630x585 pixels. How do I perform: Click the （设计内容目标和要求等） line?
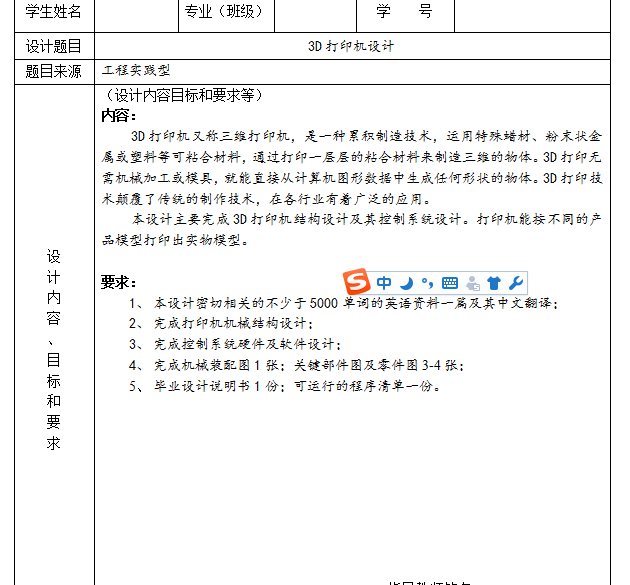click(x=184, y=95)
